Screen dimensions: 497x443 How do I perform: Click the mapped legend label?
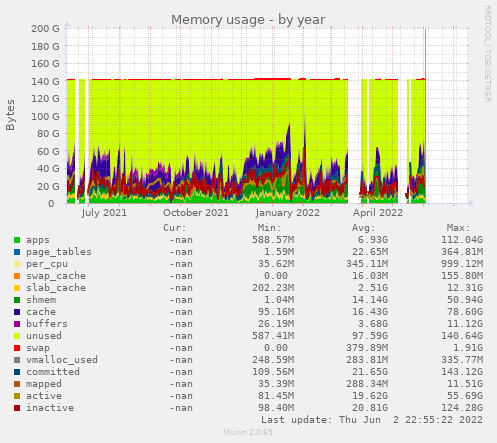point(44,384)
